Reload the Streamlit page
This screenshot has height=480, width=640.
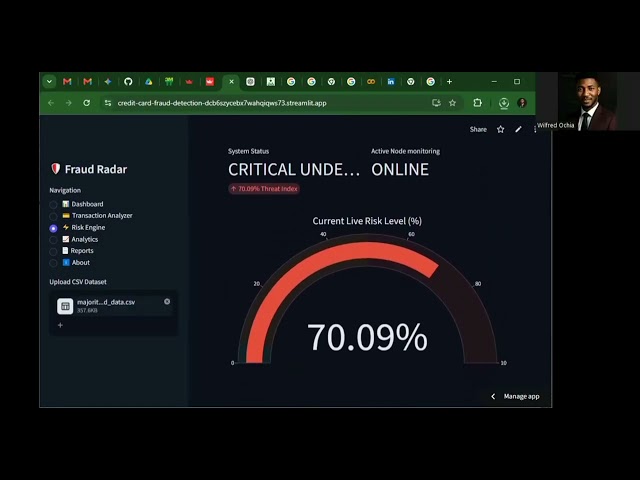87,103
